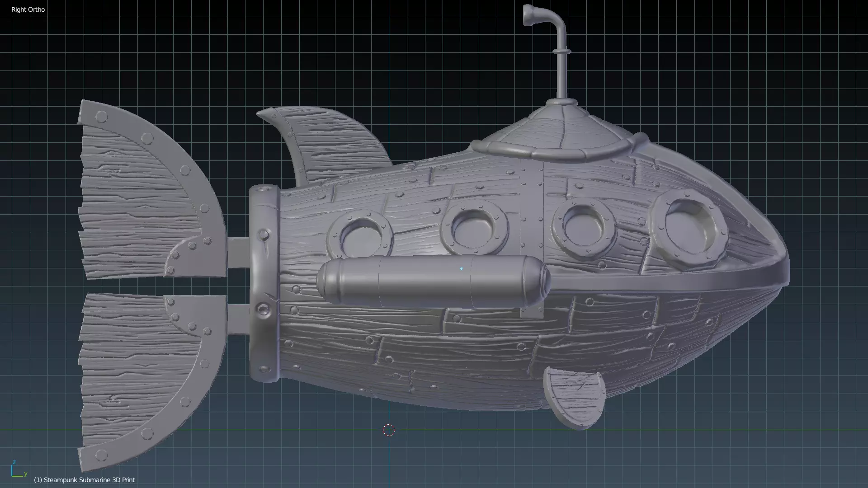The height and width of the screenshot is (488, 868).
Task: Select the cylindrical side tank on the hull
Action: [x=433, y=282]
